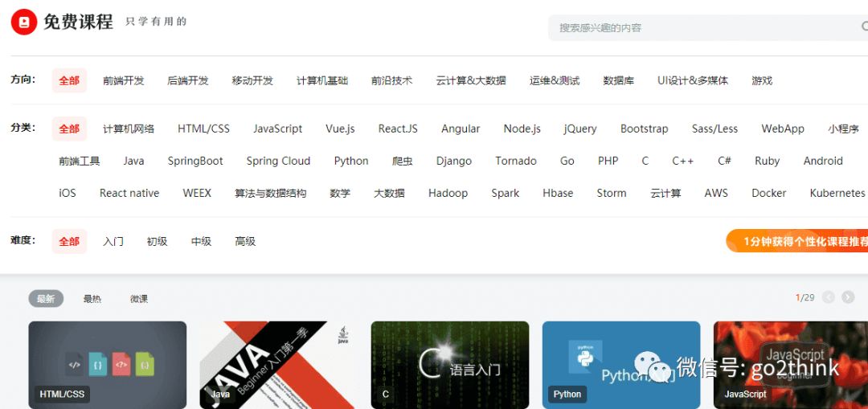Choose 入门 difficulty level

click(x=113, y=241)
